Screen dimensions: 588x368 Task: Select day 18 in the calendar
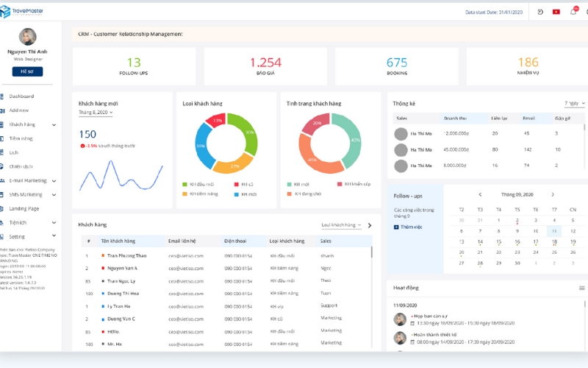(554, 241)
